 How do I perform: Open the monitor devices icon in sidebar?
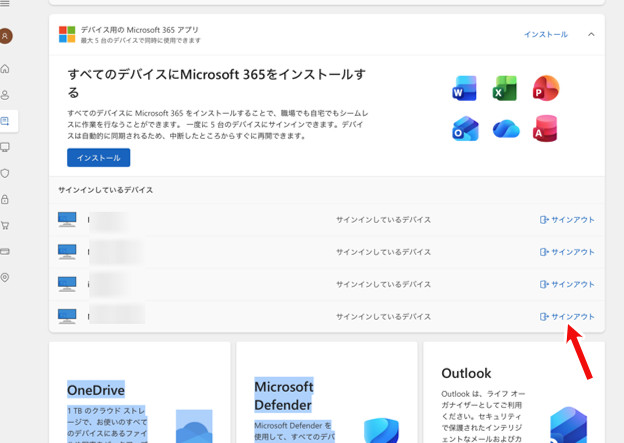(5, 147)
